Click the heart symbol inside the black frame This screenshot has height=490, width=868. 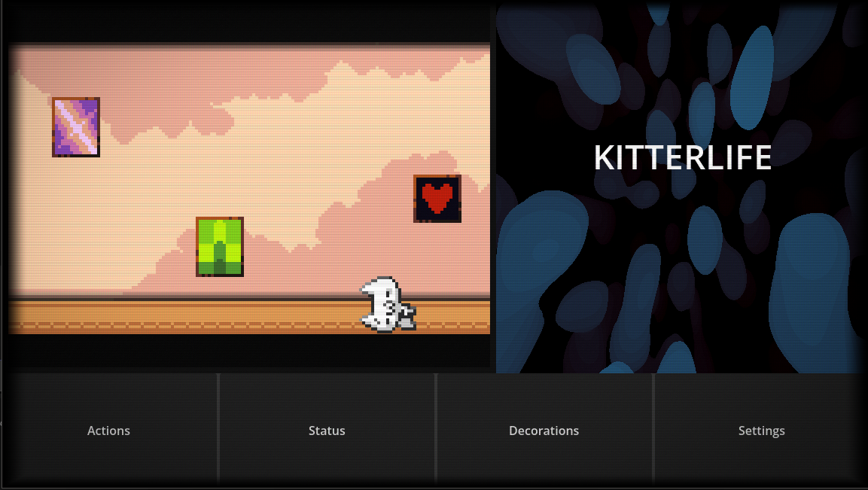(x=437, y=199)
